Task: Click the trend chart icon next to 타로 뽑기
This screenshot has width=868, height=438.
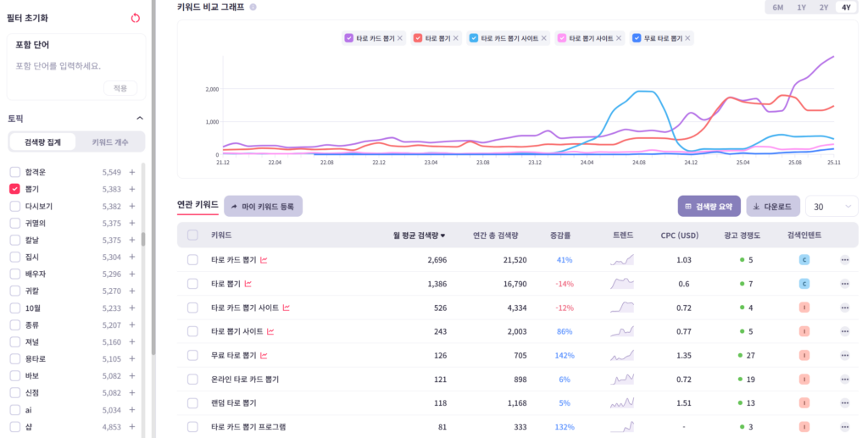Action: click(248, 284)
